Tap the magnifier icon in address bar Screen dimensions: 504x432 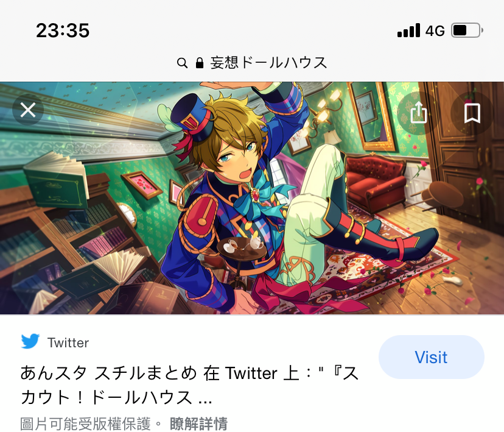click(x=182, y=62)
